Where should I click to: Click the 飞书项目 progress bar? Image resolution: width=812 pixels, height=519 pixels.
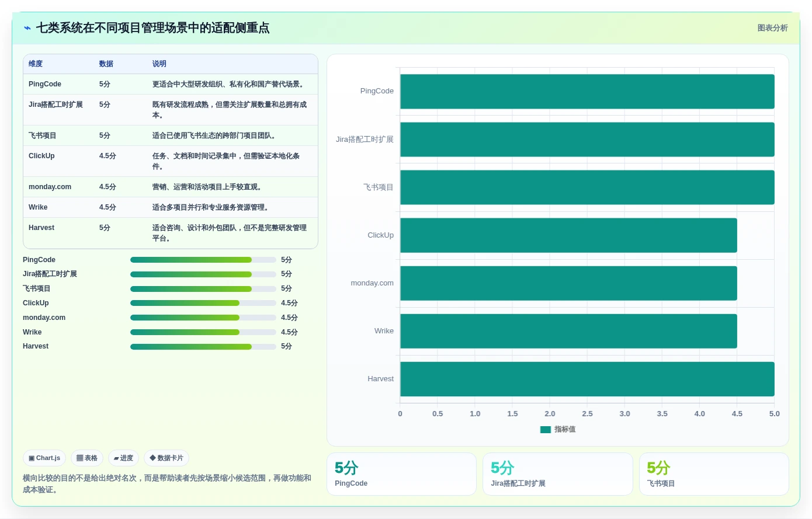pos(203,289)
